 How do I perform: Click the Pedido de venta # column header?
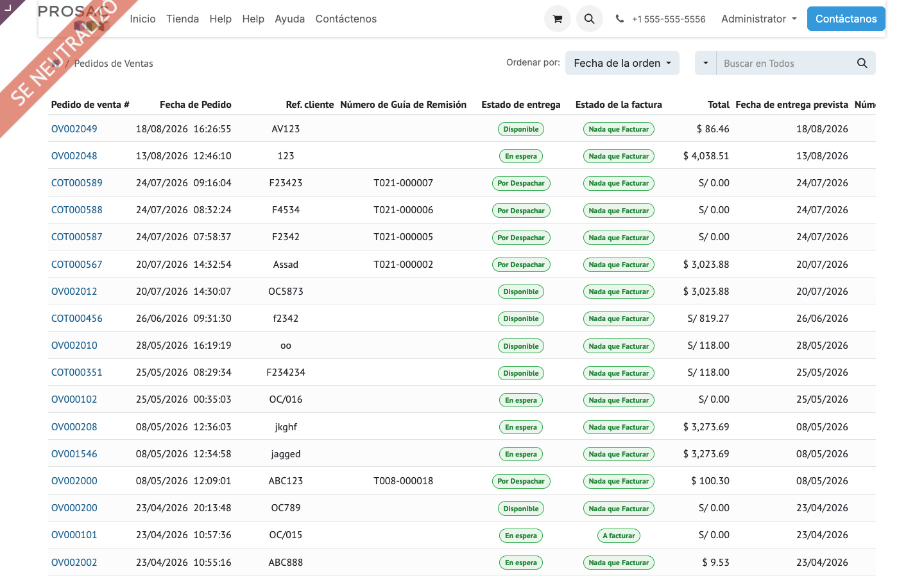point(90,104)
